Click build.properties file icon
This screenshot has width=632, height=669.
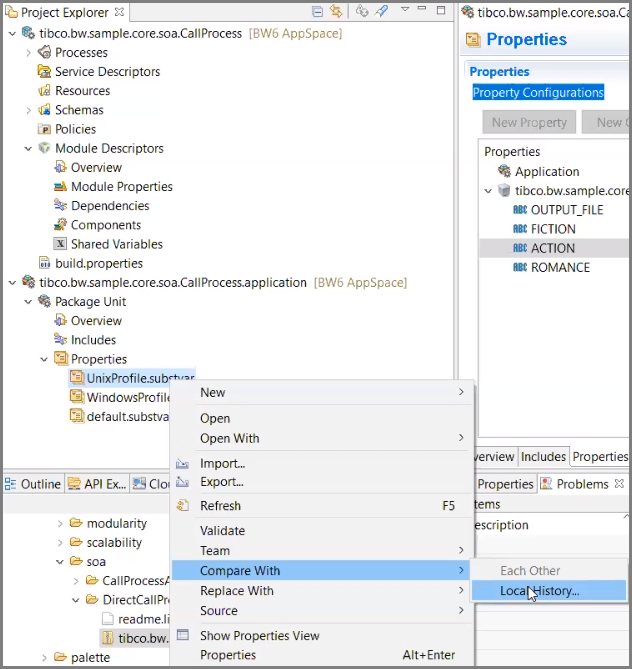44,263
